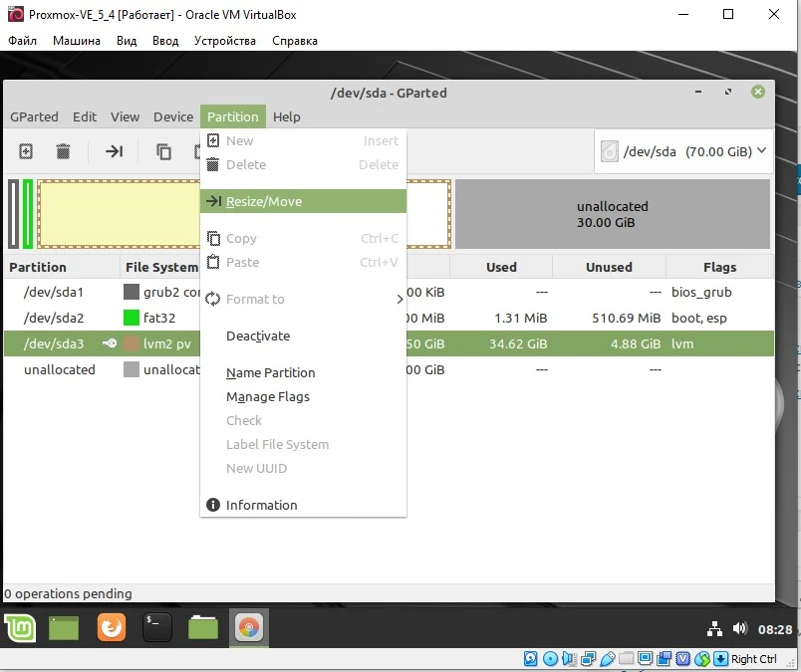This screenshot has width=801, height=672.
Task: Click the Partition column header
Action: 63,267
